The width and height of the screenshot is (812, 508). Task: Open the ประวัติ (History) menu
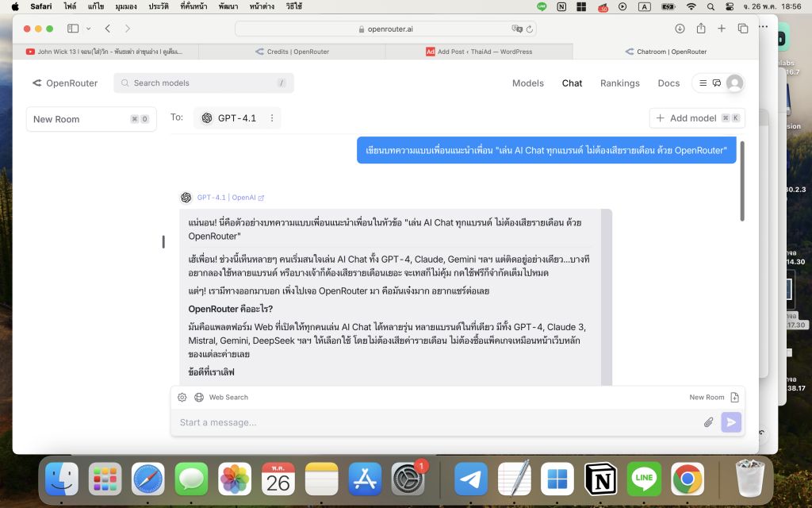pyautogui.click(x=158, y=6)
